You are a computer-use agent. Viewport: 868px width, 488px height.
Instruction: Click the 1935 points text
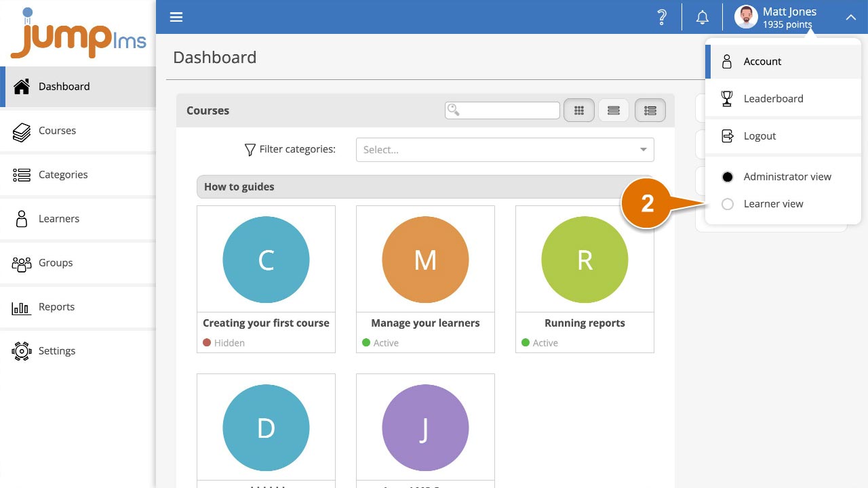click(x=787, y=25)
